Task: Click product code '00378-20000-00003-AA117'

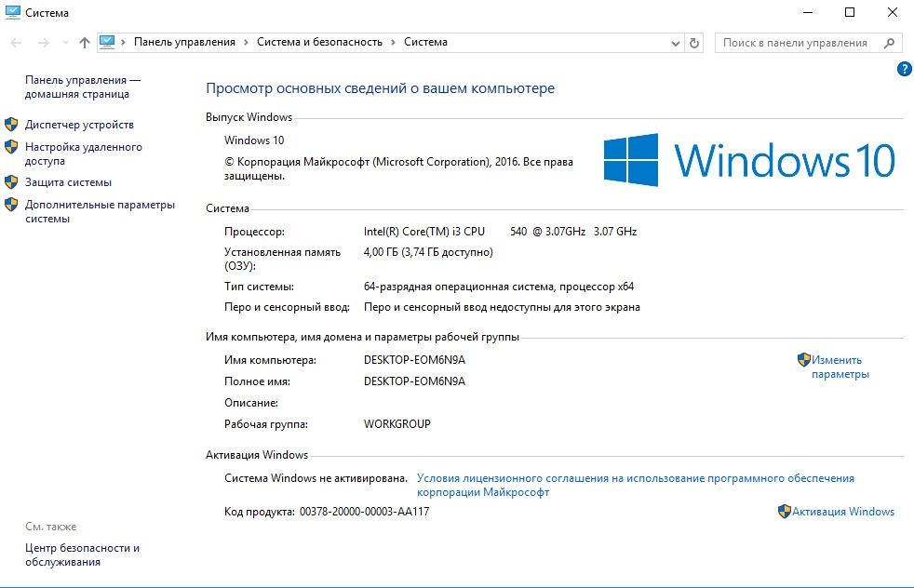Action: pyautogui.click(x=364, y=512)
